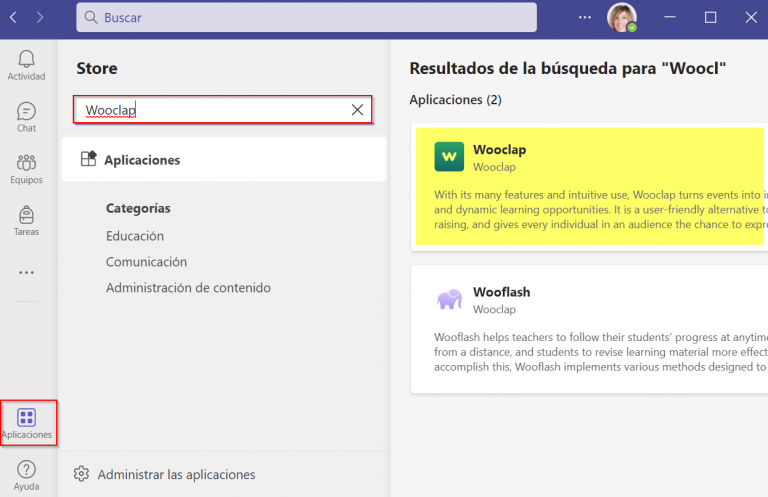
Task: Open the user profile avatar
Action: [x=622, y=18]
